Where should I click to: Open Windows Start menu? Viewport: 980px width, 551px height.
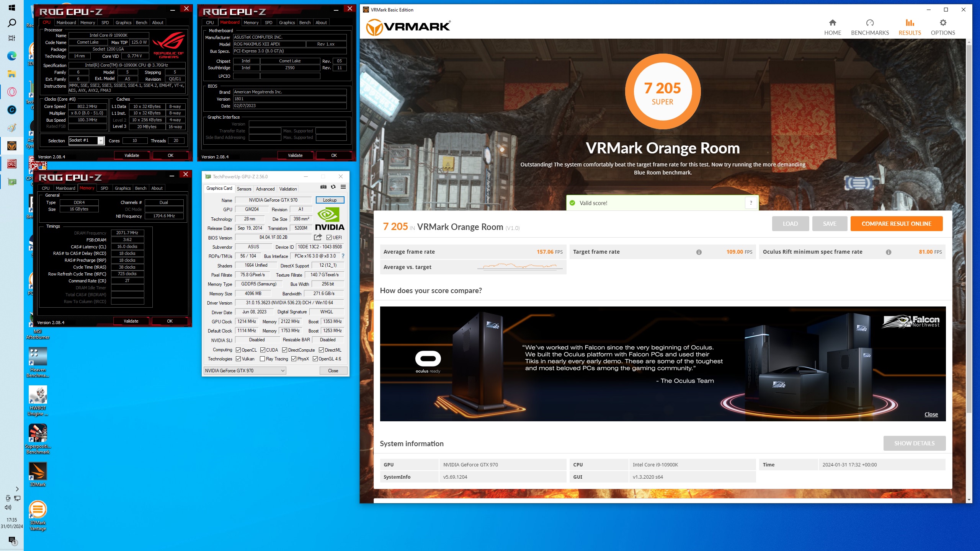[12, 8]
